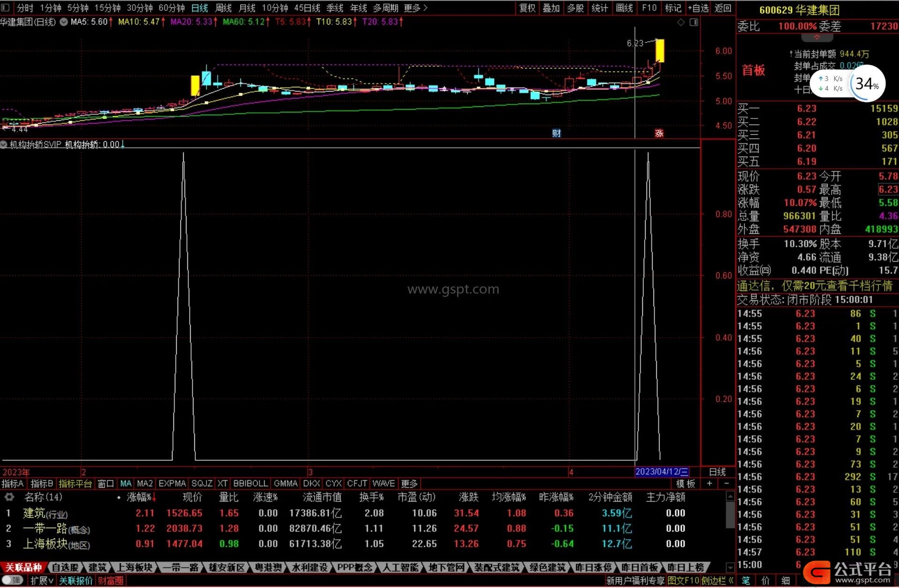Apply the GMMA indicator

coord(286,484)
